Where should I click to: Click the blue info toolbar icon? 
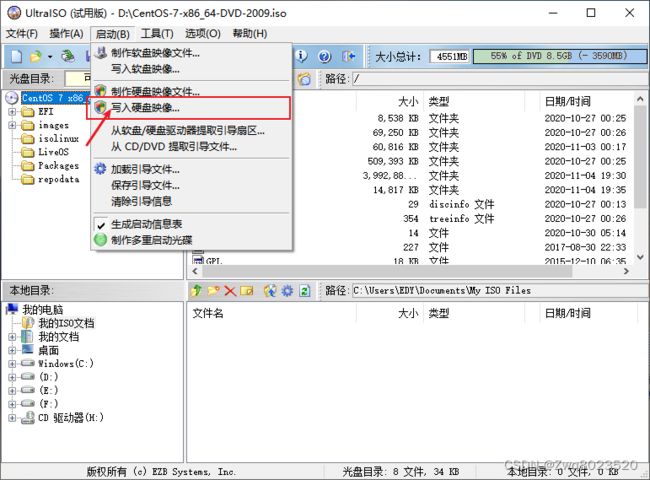301,56
